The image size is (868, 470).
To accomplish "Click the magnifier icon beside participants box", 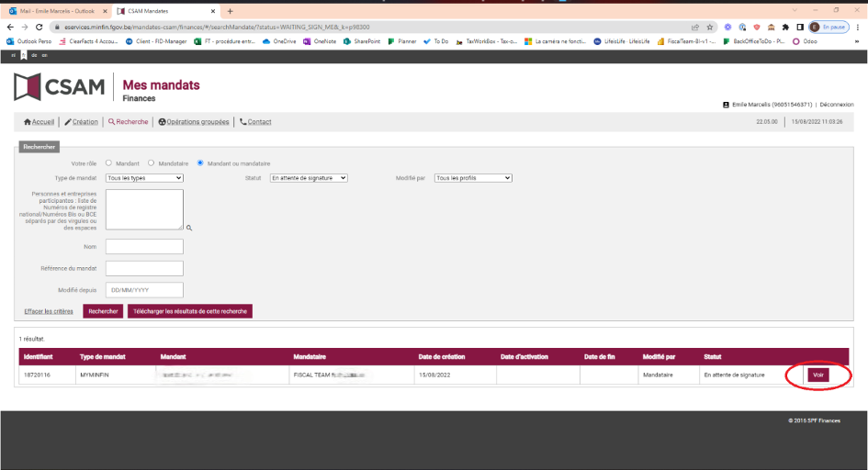I will [189, 227].
